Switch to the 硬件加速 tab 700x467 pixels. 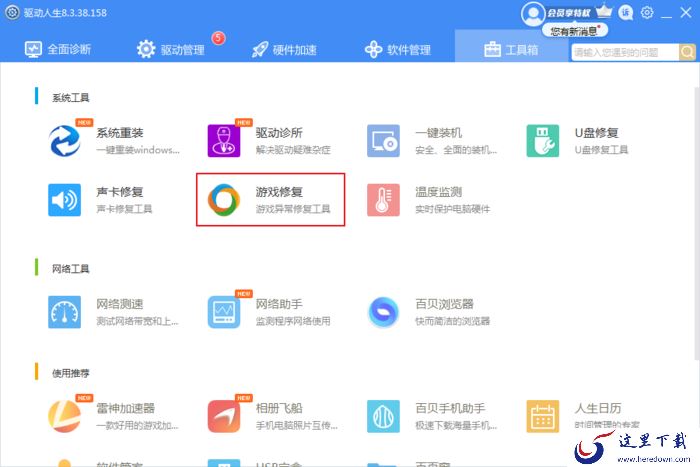pos(284,49)
